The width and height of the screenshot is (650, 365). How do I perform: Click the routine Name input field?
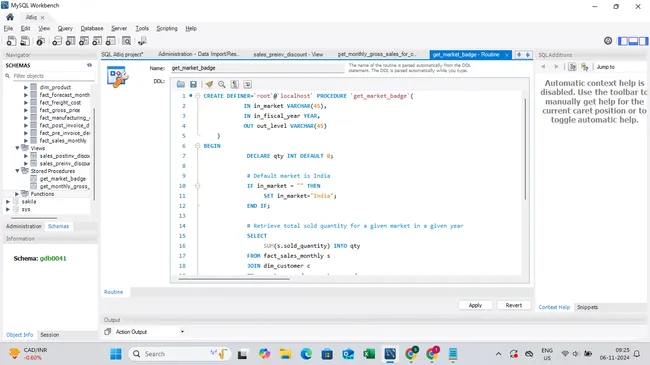(257, 68)
